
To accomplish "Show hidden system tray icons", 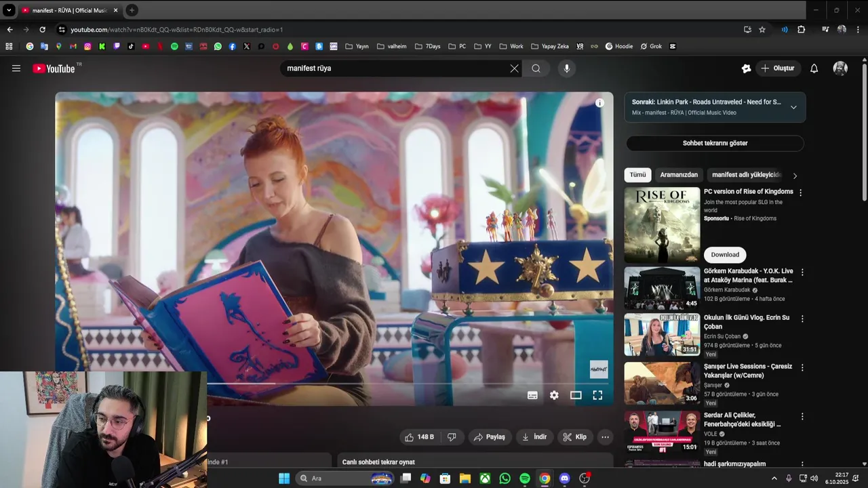I will coord(774,479).
